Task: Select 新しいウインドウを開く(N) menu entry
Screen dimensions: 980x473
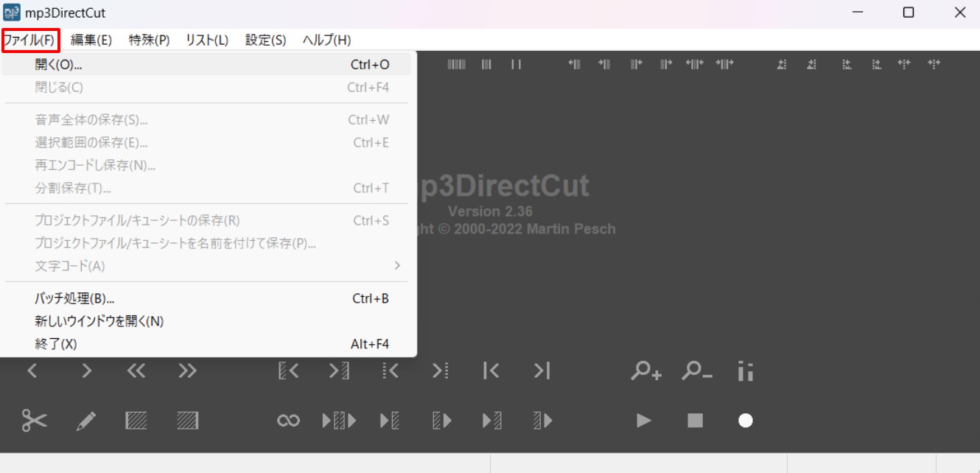Action: point(208,321)
